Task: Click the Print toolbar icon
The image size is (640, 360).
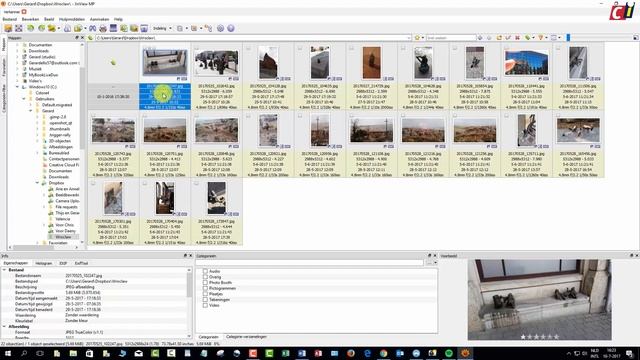Action: [103, 28]
